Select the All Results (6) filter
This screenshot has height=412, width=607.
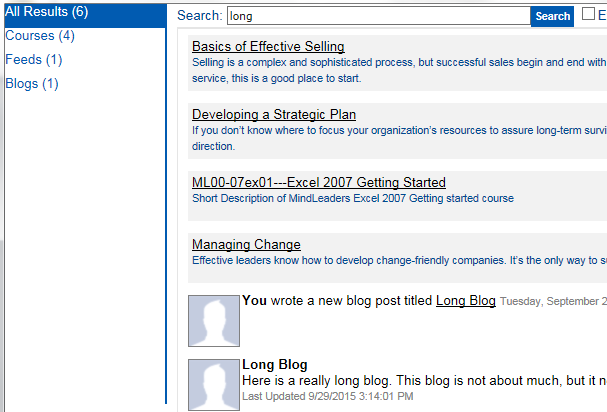point(47,11)
